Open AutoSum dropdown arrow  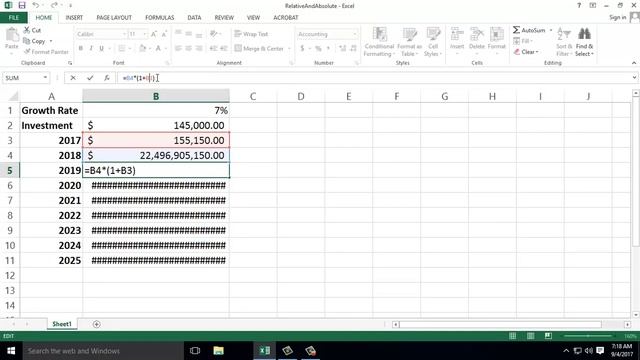[551, 30]
